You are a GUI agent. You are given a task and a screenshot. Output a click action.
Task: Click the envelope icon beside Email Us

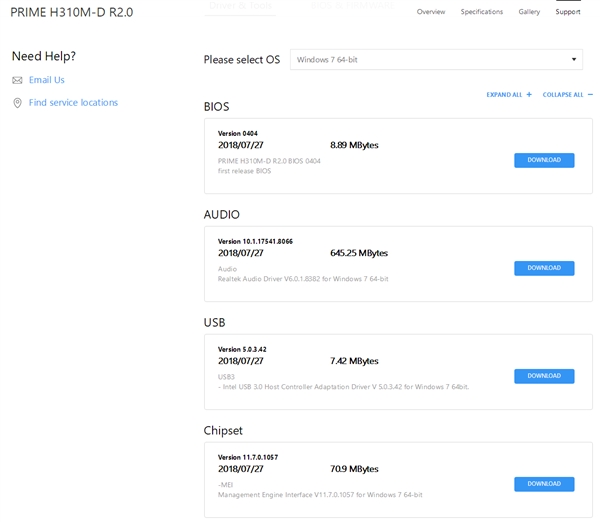point(17,80)
